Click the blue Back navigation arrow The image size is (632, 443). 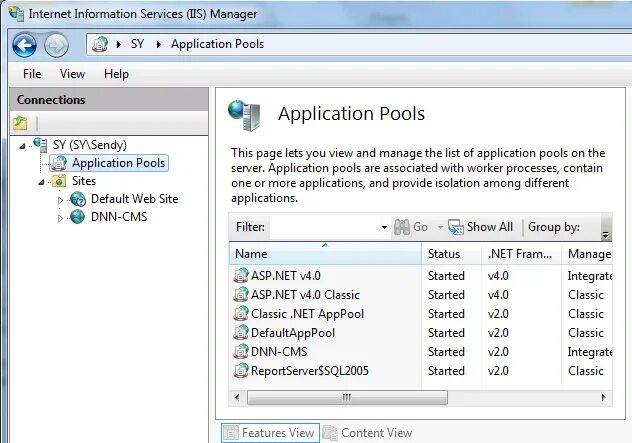pos(25,45)
